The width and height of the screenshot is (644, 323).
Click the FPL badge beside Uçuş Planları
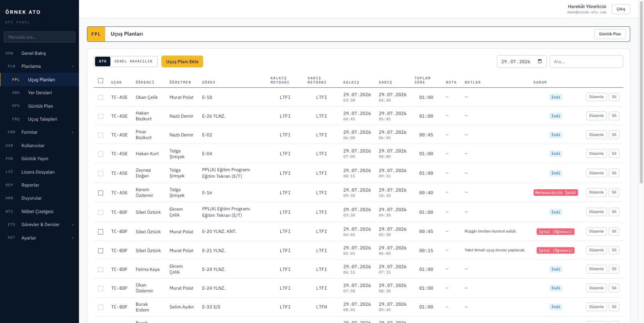pyautogui.click(x=96, y=34)
